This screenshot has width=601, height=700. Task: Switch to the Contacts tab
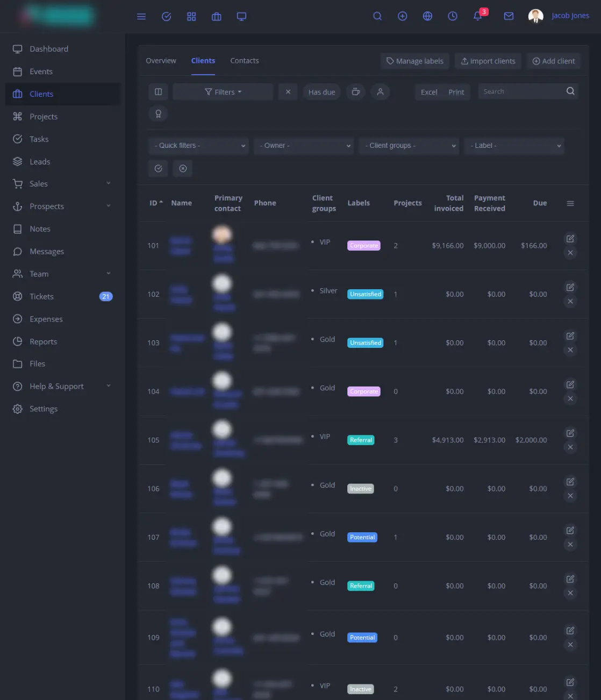pos(245,61)
